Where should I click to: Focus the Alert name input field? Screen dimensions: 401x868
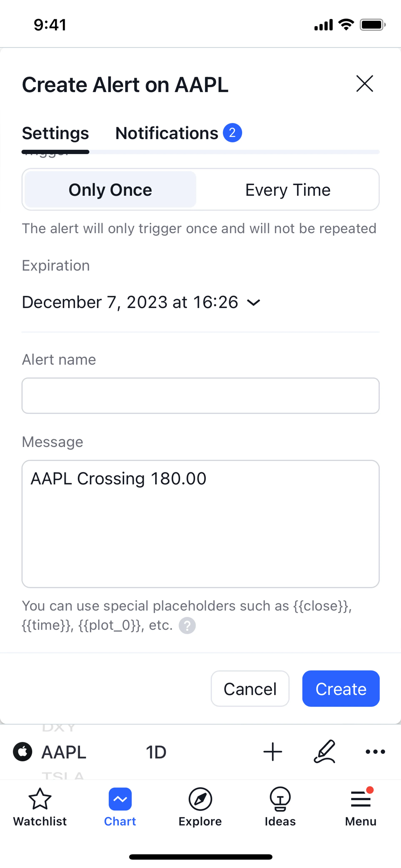coord(200,396)
